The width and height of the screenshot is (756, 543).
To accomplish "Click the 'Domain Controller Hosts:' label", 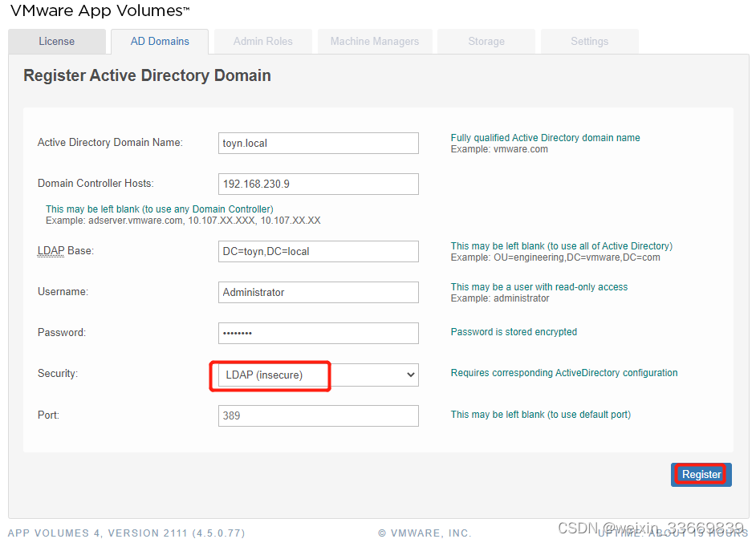I will (96, 183).
